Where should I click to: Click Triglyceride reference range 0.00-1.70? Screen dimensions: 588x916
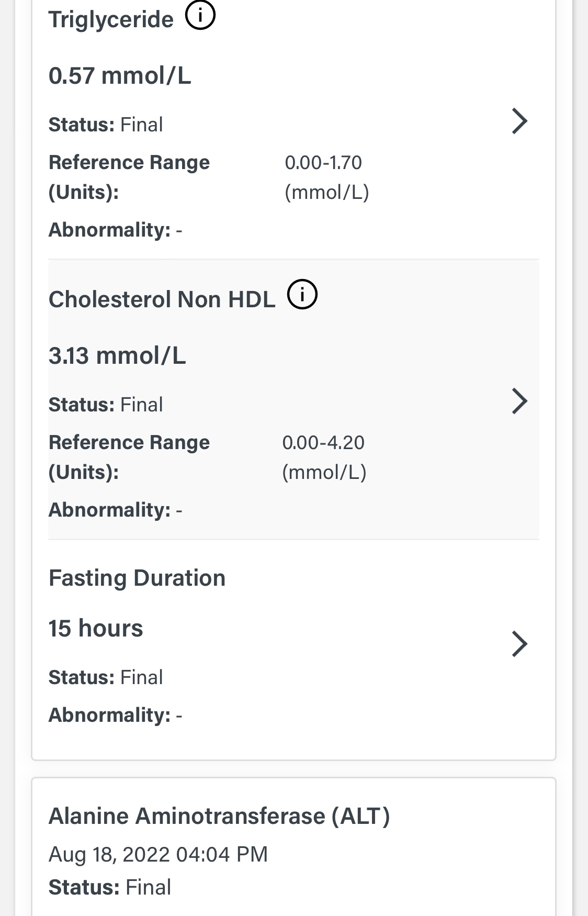tap(323, 163)
